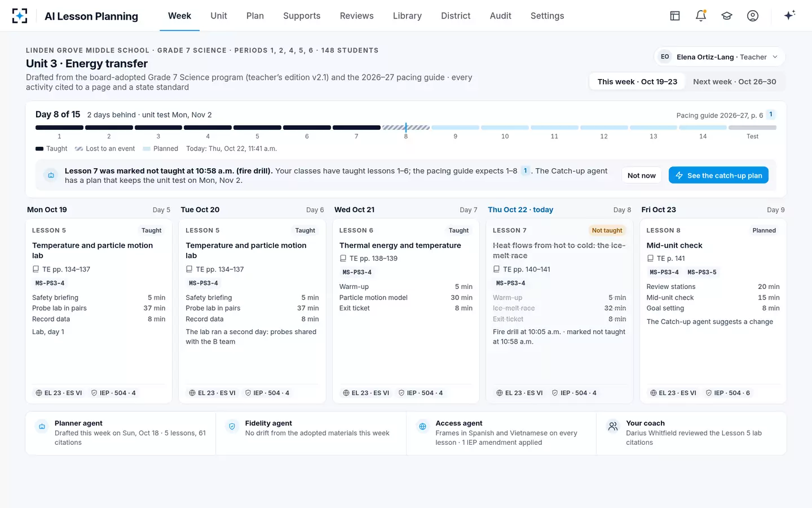Click the Catch-up agent icon in alert banner

coord(51,176)
